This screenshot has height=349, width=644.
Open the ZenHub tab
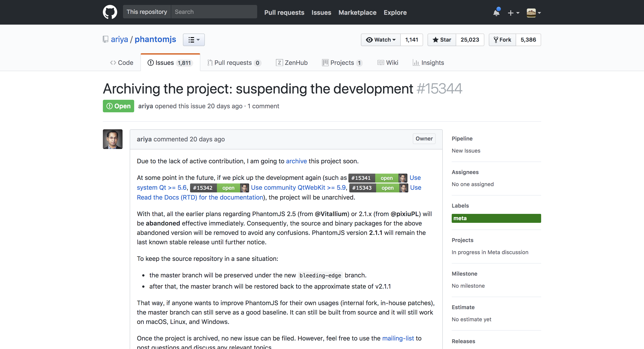(292, 63)
